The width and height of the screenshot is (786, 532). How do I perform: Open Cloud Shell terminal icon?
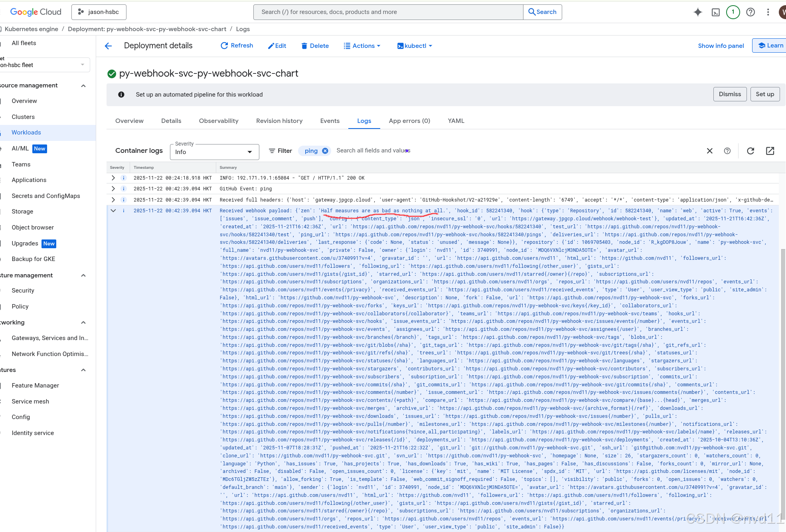tap(716, 12)
